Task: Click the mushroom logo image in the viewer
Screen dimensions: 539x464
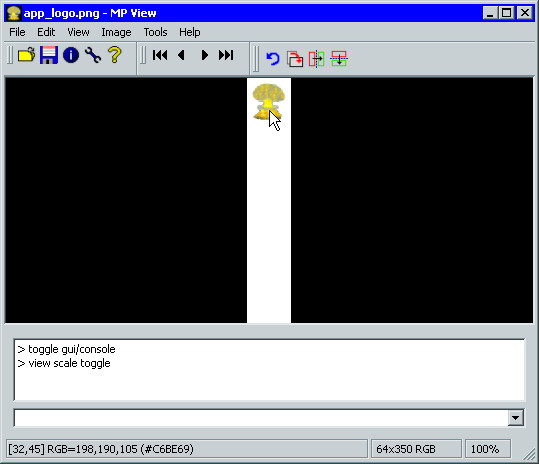Action: point(268,102)
